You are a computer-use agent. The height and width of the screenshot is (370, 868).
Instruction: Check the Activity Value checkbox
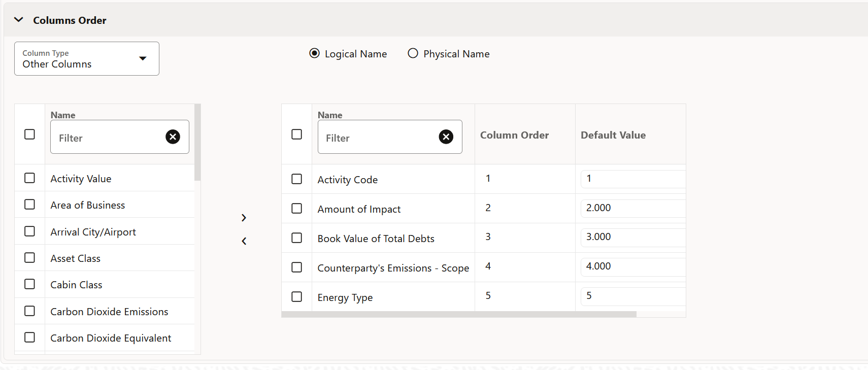pos(30,178)
